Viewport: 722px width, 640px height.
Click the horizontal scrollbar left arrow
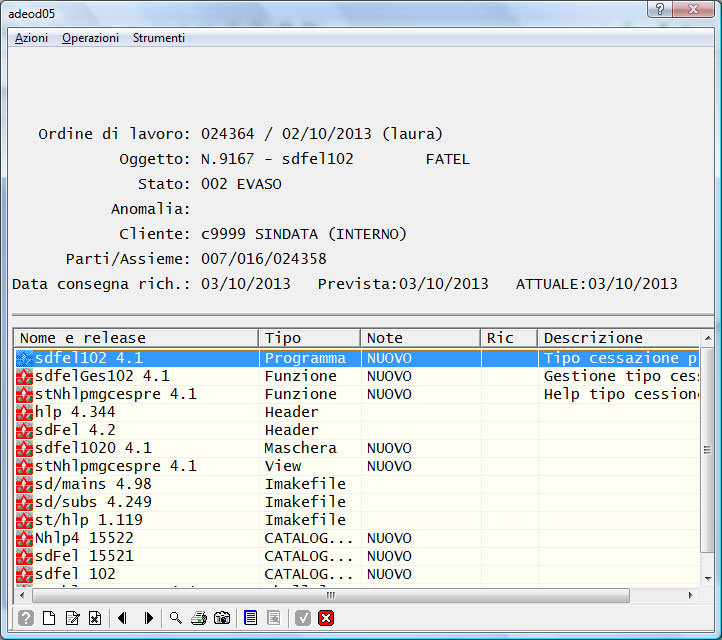coord(22,595)
